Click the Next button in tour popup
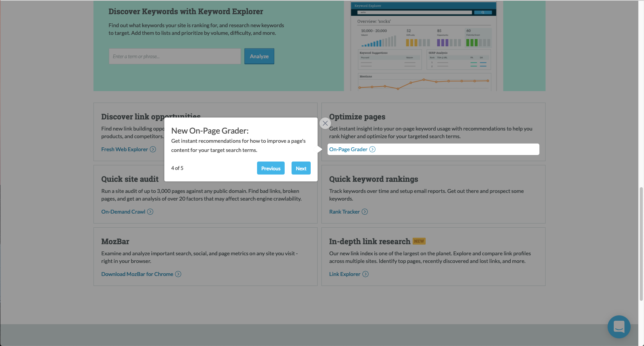 click(301, 168)
